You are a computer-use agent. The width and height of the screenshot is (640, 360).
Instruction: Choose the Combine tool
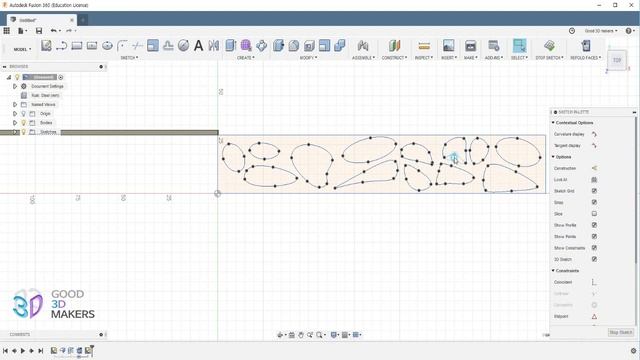(x=340, y=45)
